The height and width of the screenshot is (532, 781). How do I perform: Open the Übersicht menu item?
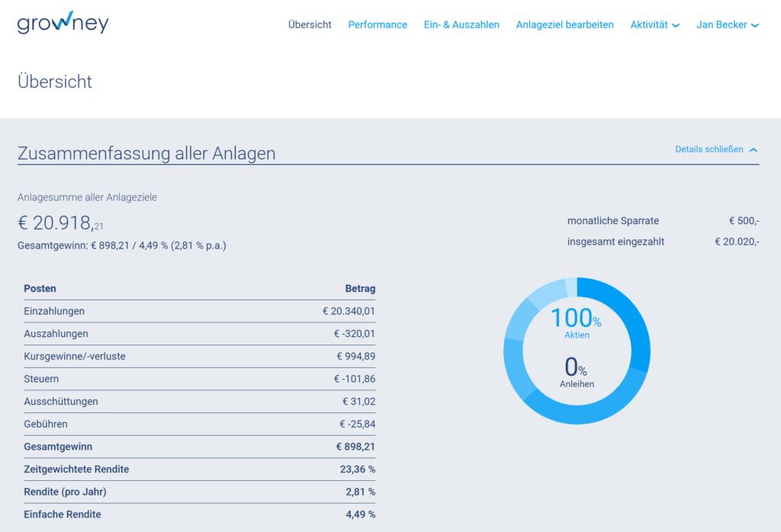point(310,24)
